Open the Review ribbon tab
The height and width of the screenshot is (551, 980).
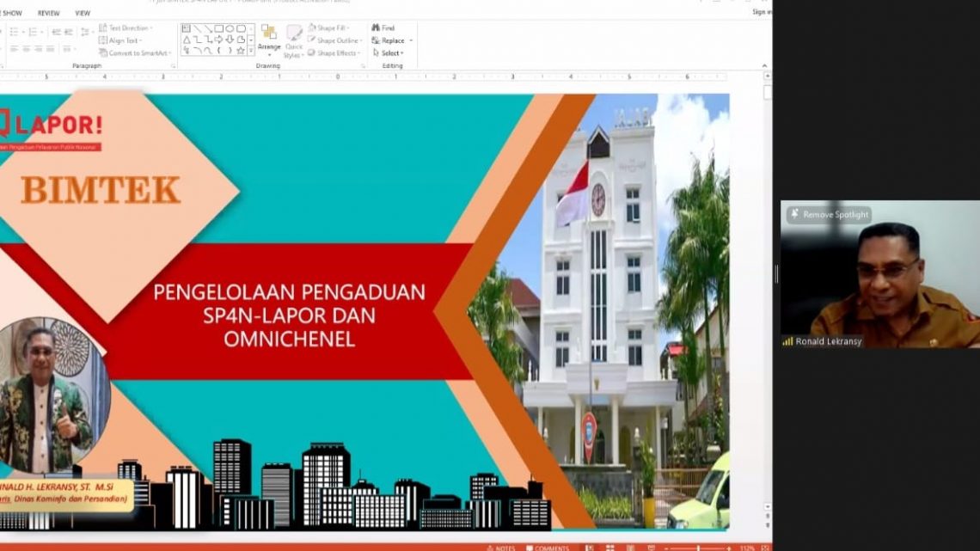click(x=49, y=13)
